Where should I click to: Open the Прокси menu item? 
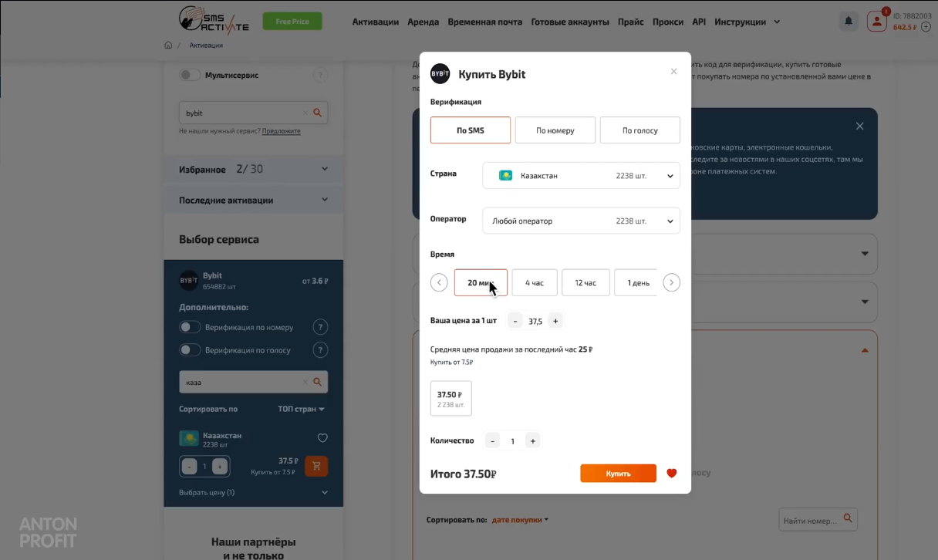(x=668, y=22)
